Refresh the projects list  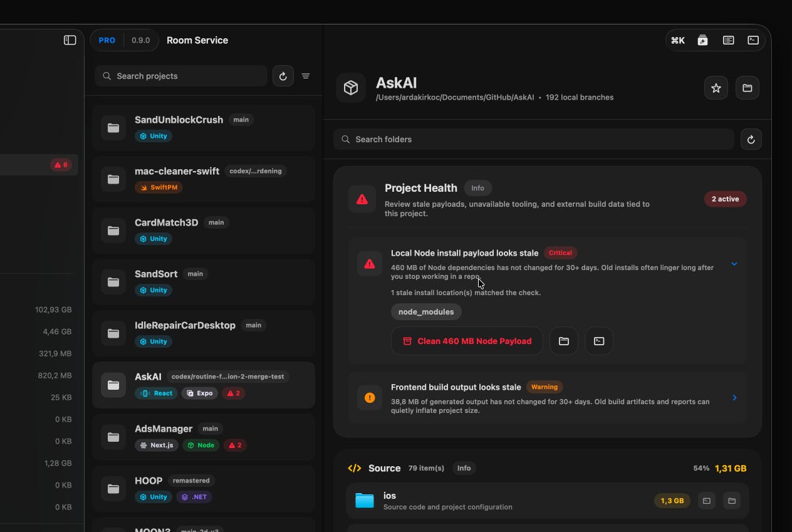pyautogui.click(x=283, y=76)
